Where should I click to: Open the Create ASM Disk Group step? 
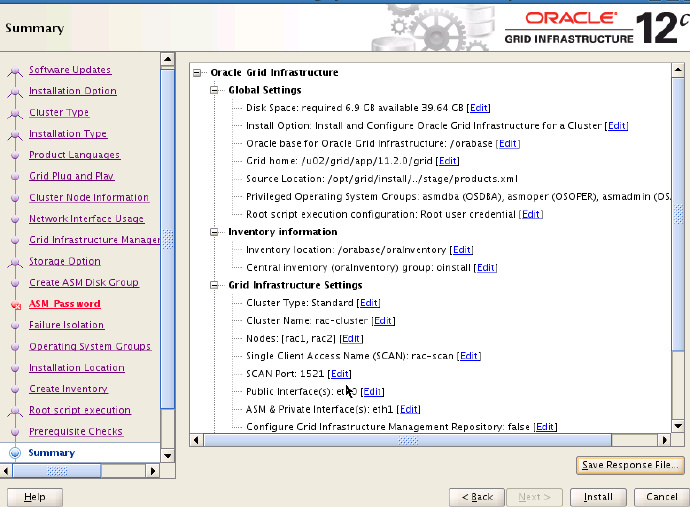[84, 283]
